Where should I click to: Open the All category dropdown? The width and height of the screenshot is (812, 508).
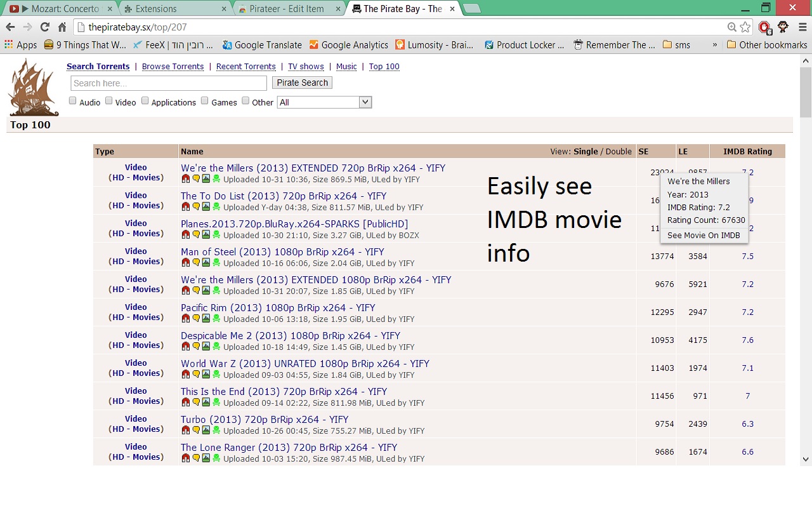point(324,102)
